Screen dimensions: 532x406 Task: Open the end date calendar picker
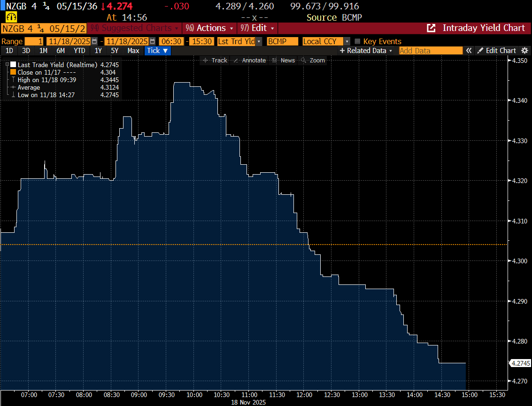[152, 41]
